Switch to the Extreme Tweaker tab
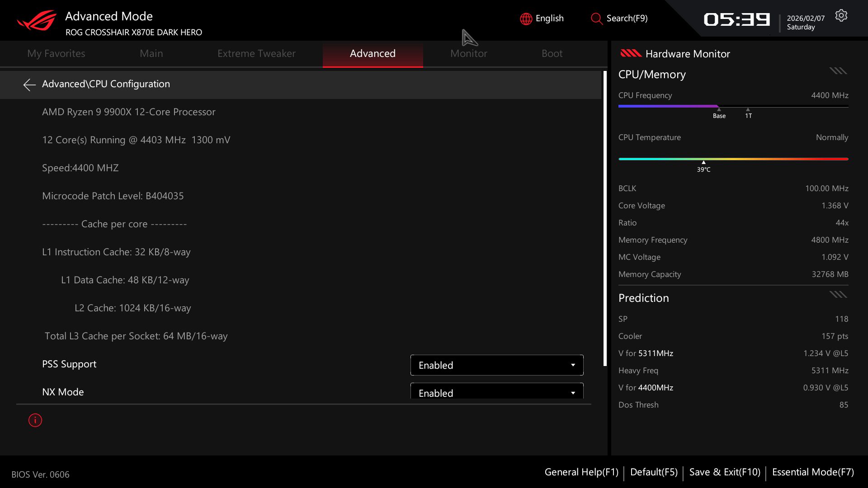 click(x=256, y=53)
